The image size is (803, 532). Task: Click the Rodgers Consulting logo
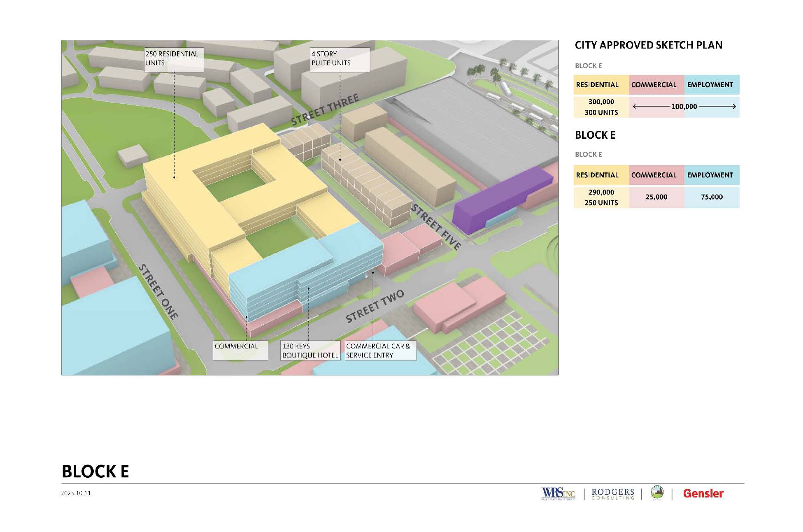pos(613,494)
